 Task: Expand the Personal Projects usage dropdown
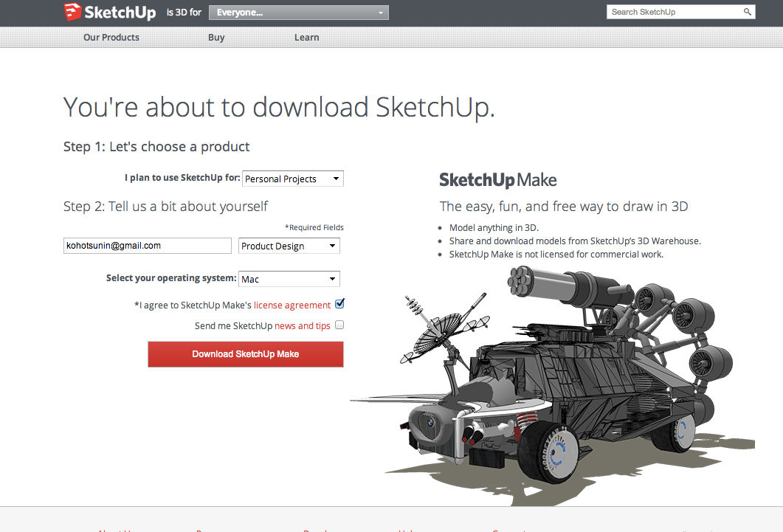point(293,179)
